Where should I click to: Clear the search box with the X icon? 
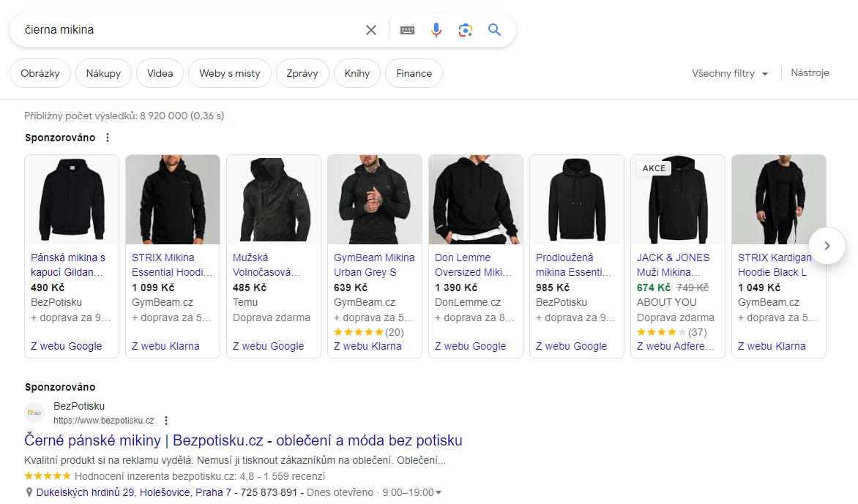coord(371,30)
